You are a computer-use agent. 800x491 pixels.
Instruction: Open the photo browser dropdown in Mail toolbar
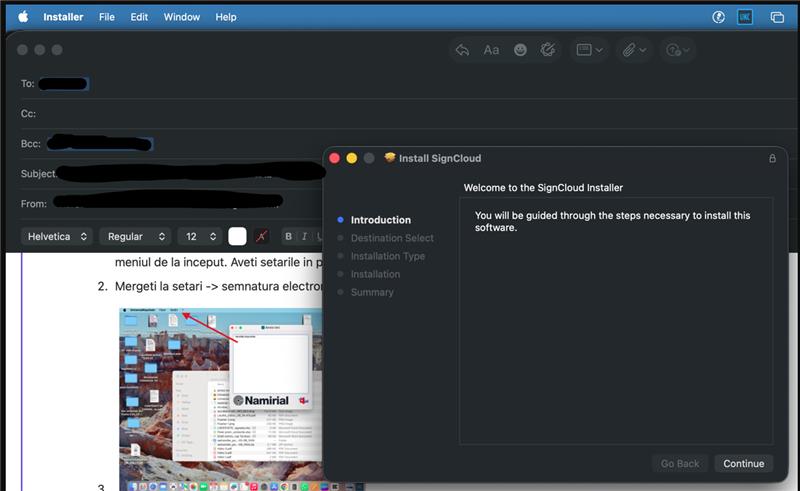[x=678, y=50]
